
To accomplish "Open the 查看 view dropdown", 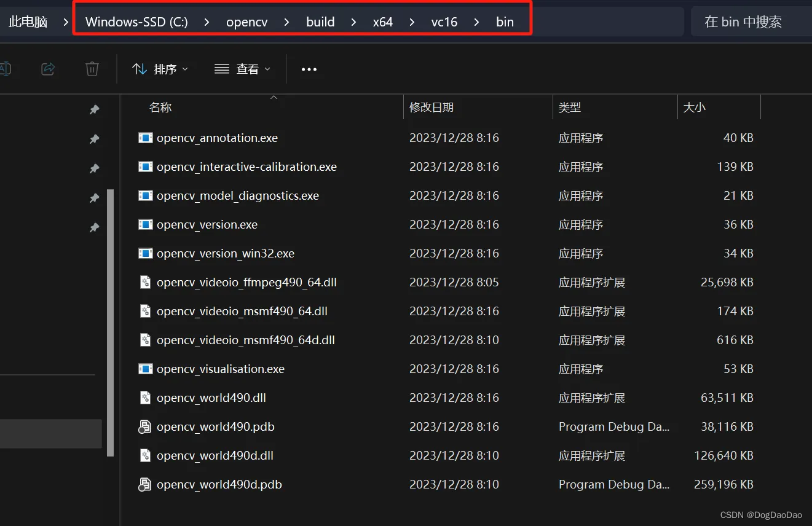I will coord(243,69).
